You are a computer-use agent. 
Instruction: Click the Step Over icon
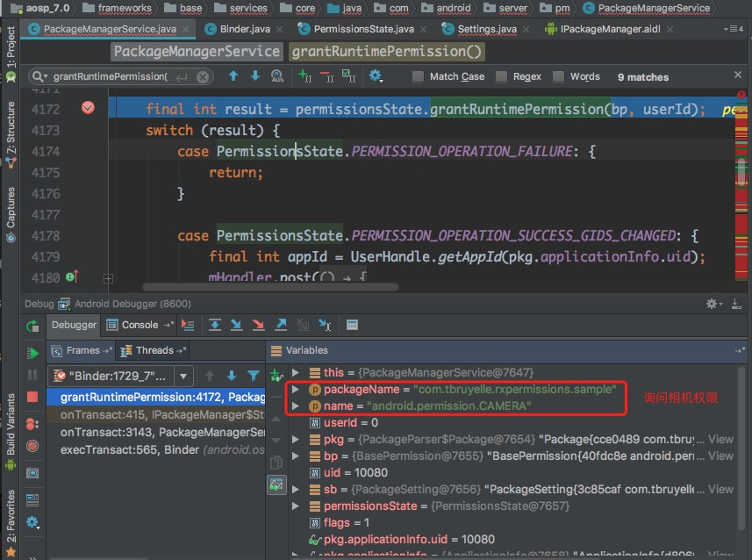[215, 325]
